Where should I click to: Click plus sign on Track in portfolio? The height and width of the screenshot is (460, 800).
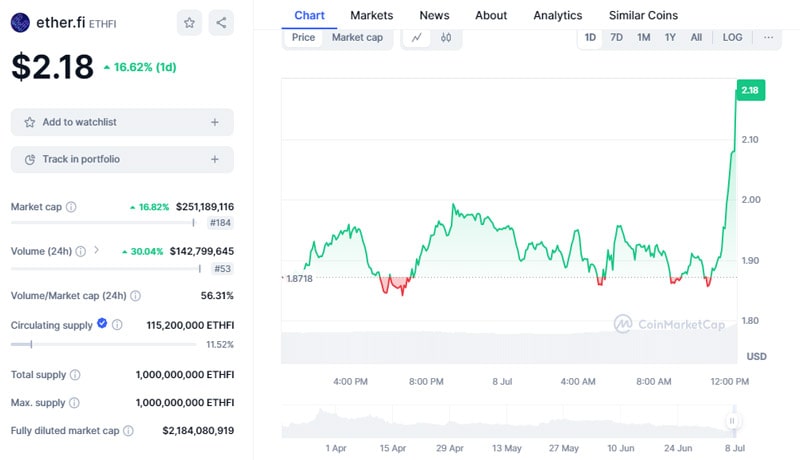215,160
